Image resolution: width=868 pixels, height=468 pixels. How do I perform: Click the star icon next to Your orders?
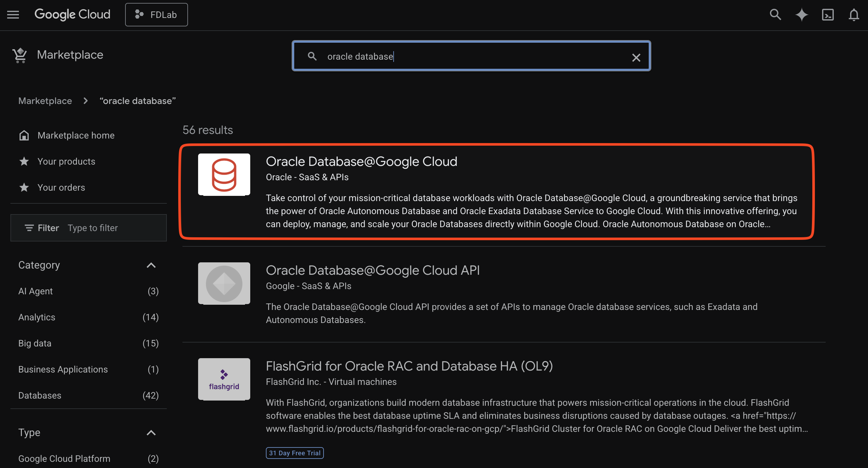point(24,187)
